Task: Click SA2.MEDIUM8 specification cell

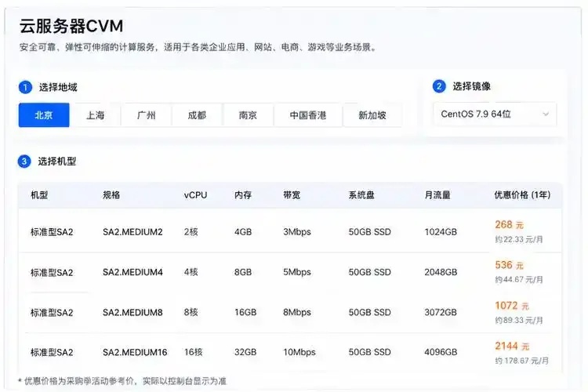Action: (132, 312)
